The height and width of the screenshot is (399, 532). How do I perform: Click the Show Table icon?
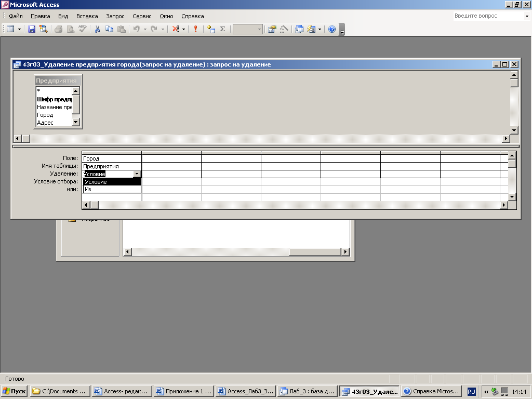point(211,29)
